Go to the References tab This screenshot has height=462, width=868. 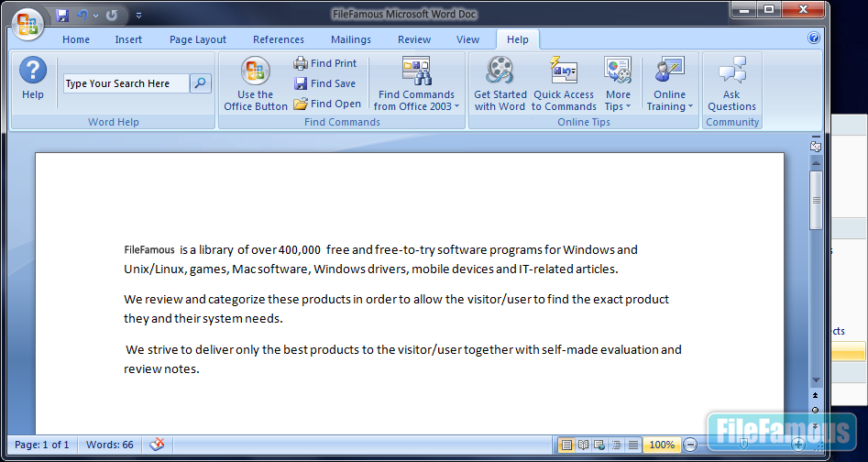279,39
